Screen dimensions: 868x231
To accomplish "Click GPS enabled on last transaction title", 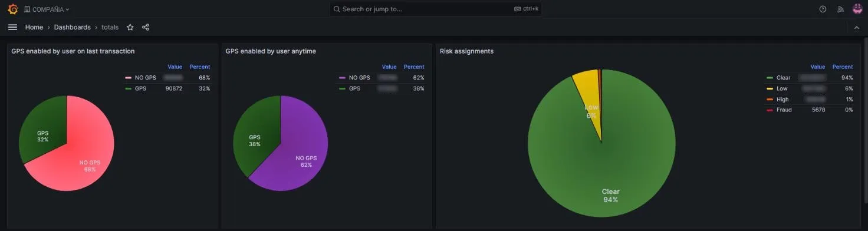I will pos(73,51).
